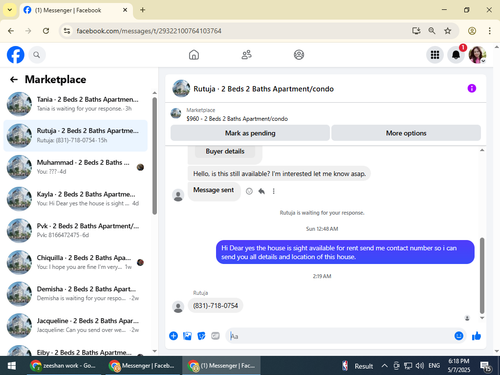
Task: Show hidden system tray icons
Action: click(384, 366)
